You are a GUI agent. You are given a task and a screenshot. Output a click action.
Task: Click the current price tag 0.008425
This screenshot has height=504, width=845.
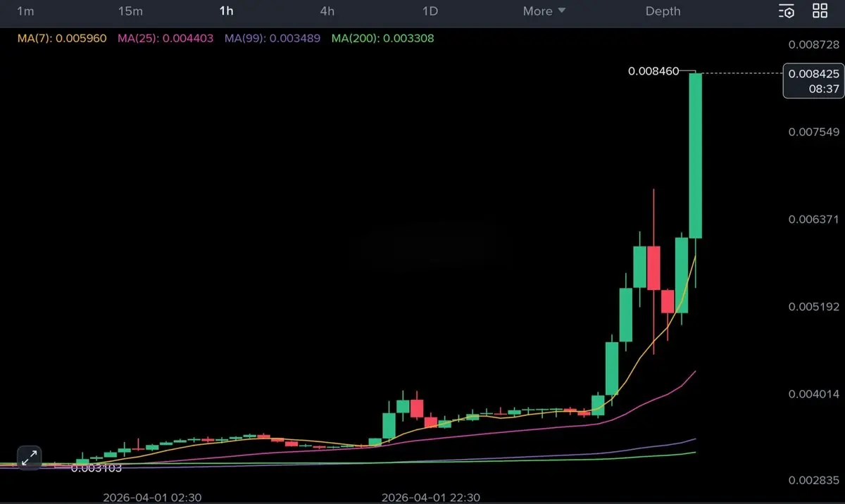(813, 73)
